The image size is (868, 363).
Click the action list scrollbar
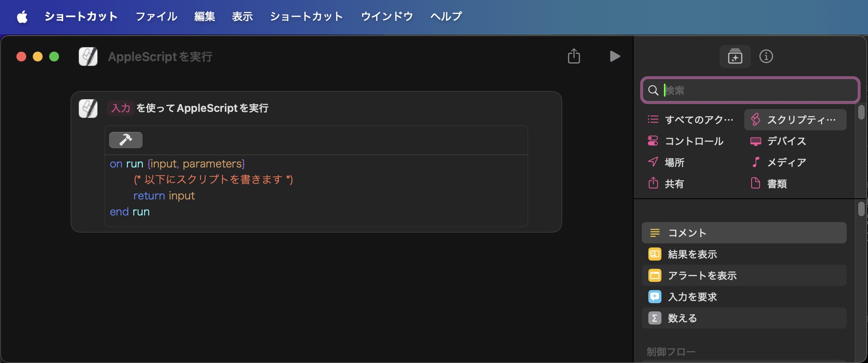[x=861, y=209]
